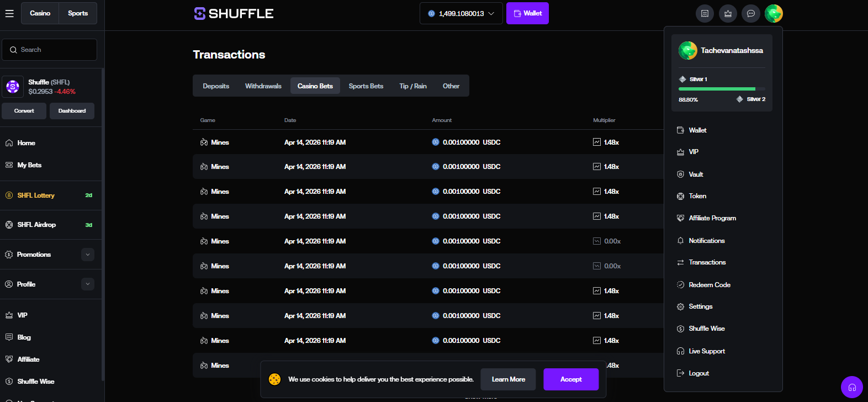This screenshot has height=402, width=868.
Task: Select the Casino Bets tab
Action: click(x=315, y=86)
